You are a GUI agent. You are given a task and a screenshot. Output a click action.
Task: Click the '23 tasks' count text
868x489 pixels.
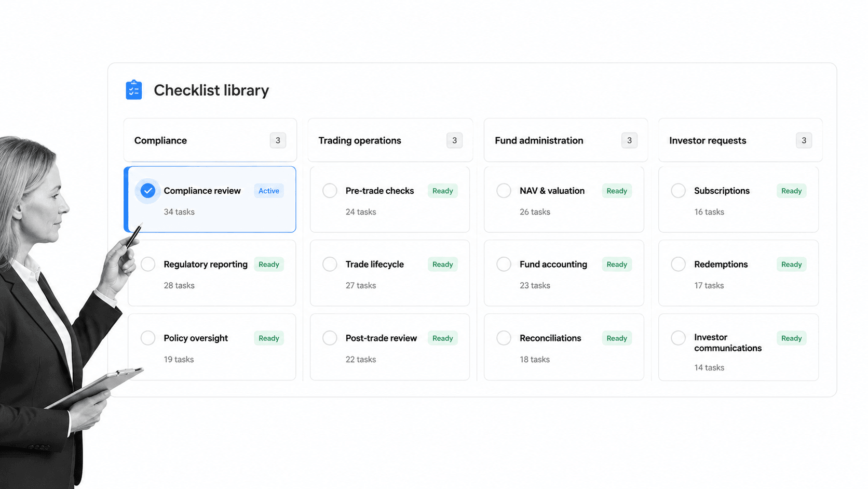(535, 285)
